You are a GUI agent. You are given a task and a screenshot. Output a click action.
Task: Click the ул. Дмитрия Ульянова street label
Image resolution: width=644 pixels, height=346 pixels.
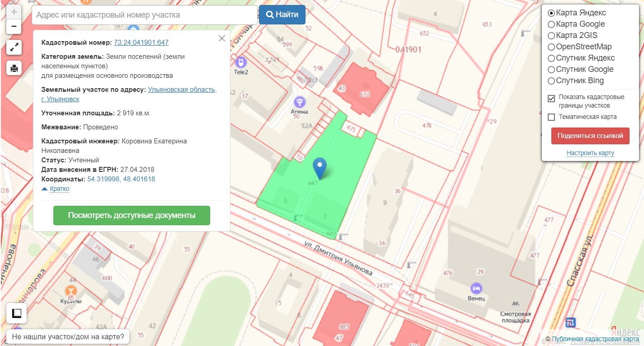point(338,258)
